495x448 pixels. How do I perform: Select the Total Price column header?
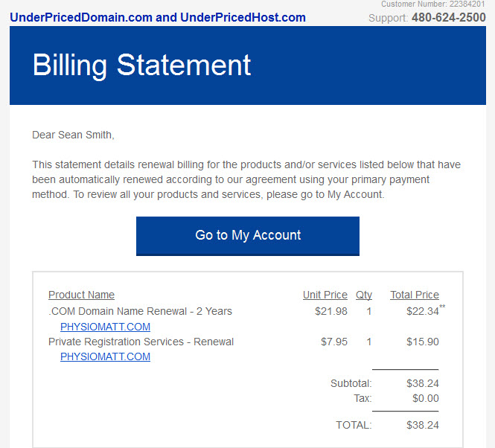point(415,295)
